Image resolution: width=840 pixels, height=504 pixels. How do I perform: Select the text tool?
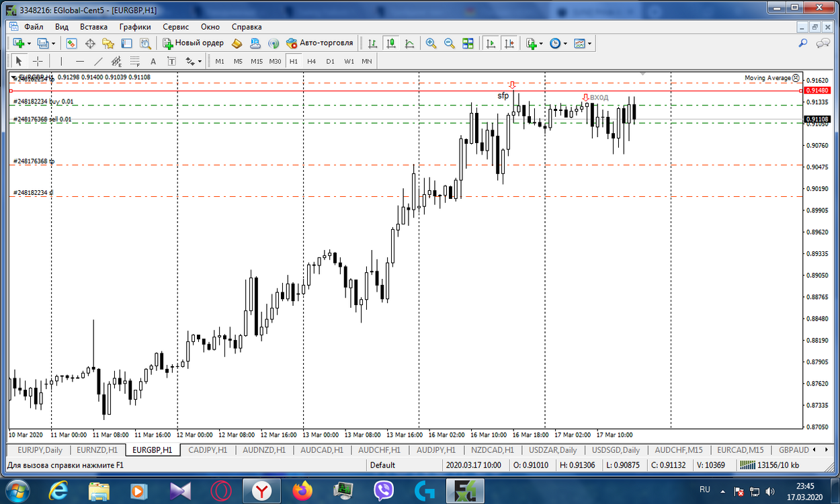click(x=153, y=61)
